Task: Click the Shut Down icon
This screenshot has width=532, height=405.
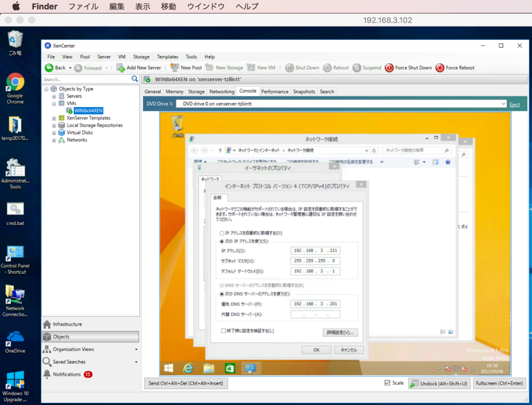Action: [x=289, y=68]
